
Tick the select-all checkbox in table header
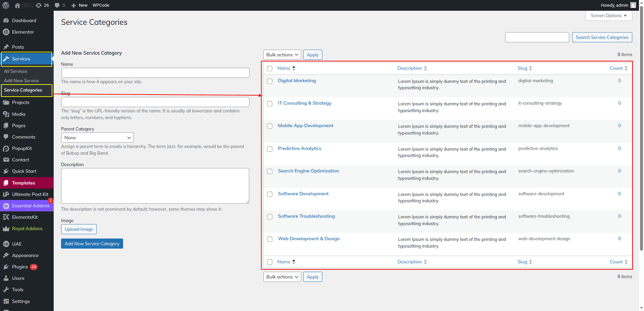pyautogui.click(x=270, y=68)
